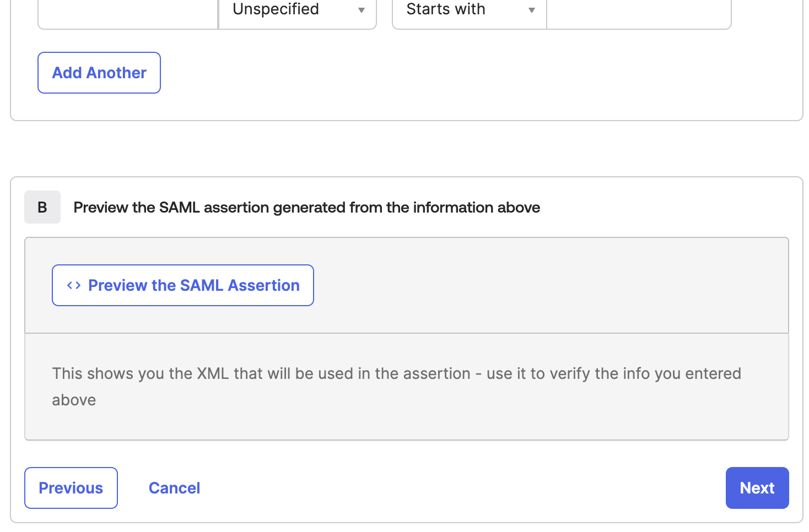Focus the attribute name field left of Unspecified
The height and width of the screenshot is (532, 809).
(128, 10)
